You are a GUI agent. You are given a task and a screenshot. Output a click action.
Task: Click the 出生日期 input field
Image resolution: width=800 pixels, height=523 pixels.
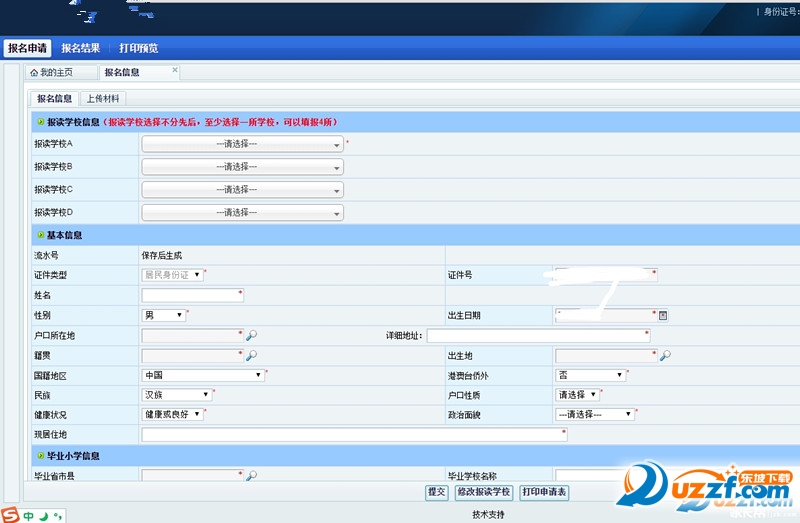tap(606, 315)
